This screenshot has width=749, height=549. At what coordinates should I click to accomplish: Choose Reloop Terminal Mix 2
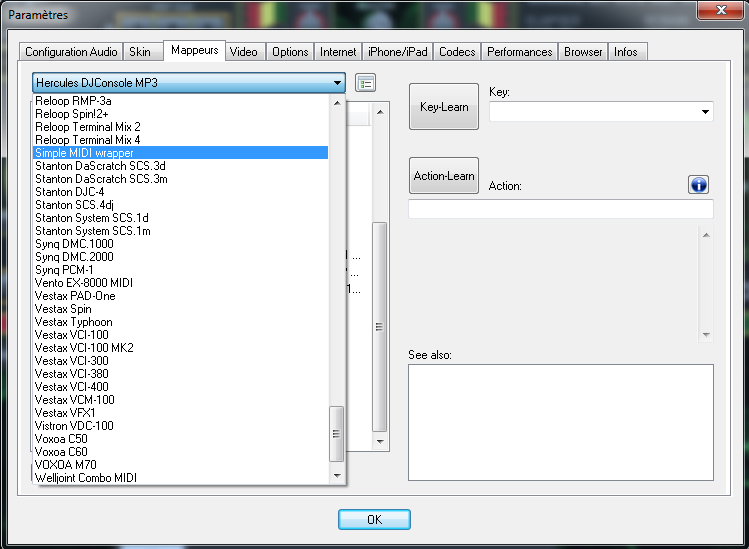(181, 127)
